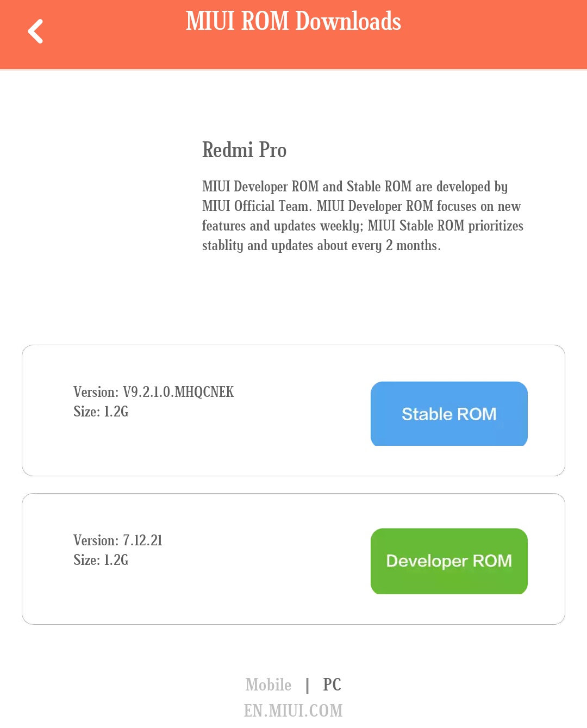The image size is (587, 728).
Task: Download the Stable ROM
Action: click(x=449, y=414)
